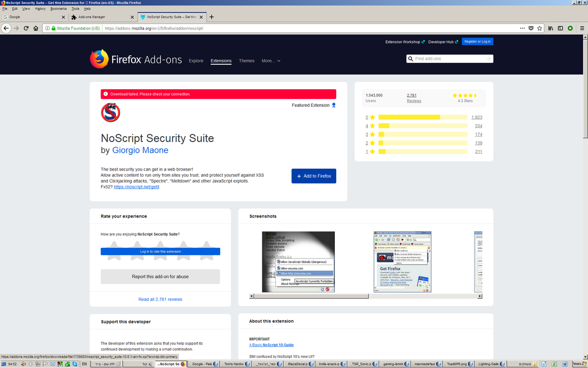Open author Giorgio Maone's page

[x=140, y=150]
